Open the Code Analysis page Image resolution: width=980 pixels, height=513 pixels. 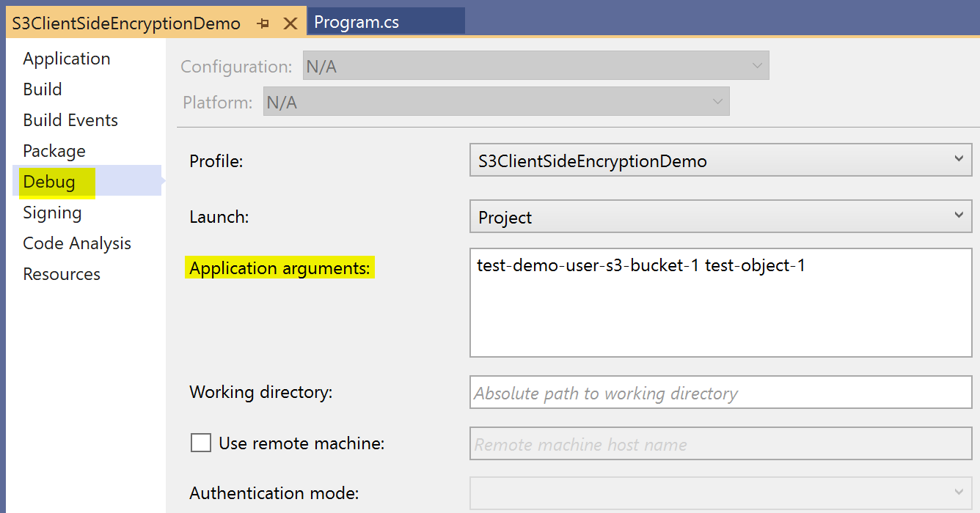point(77,243)
